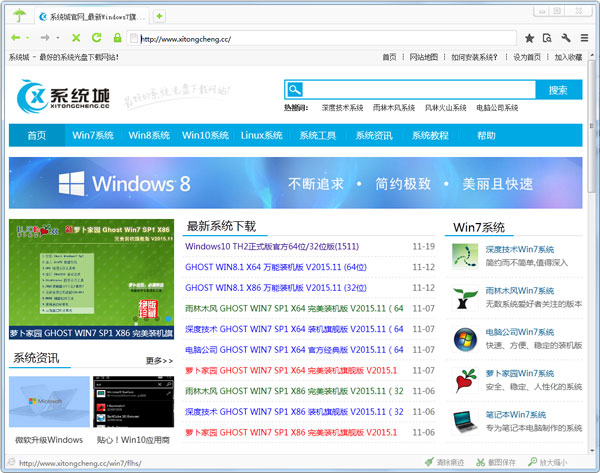Click the green umbrella browser logo

[x=19, y=16]
